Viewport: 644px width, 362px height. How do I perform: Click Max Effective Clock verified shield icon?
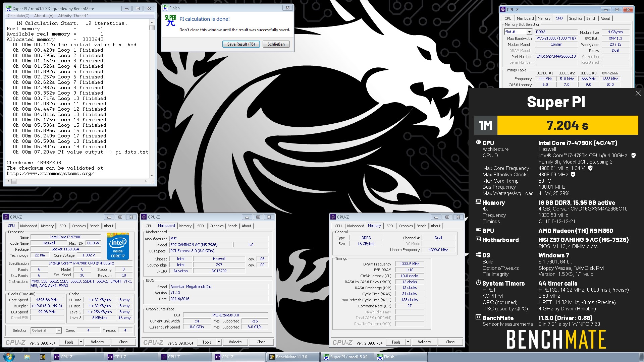[573, 175]
